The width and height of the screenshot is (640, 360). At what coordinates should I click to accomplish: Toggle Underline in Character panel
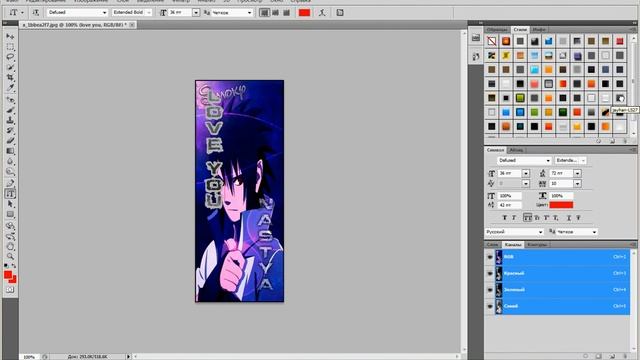tap(569, 218)
